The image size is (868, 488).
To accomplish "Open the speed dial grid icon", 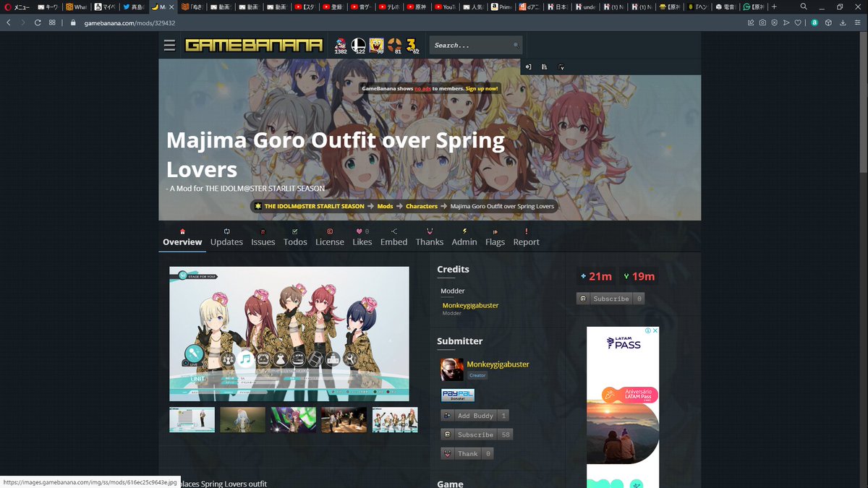I will pos(52,22).
